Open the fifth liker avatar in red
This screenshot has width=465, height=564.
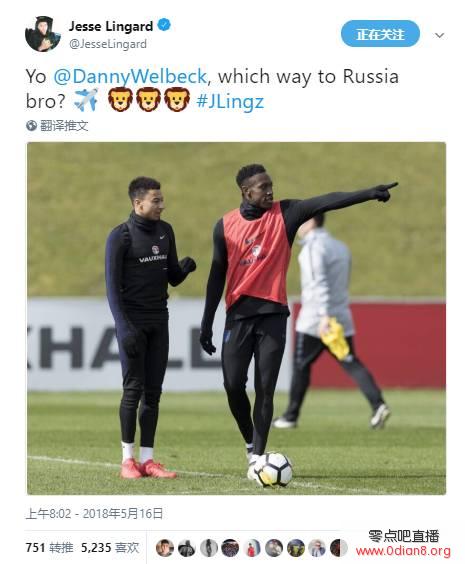coord(252,548)
